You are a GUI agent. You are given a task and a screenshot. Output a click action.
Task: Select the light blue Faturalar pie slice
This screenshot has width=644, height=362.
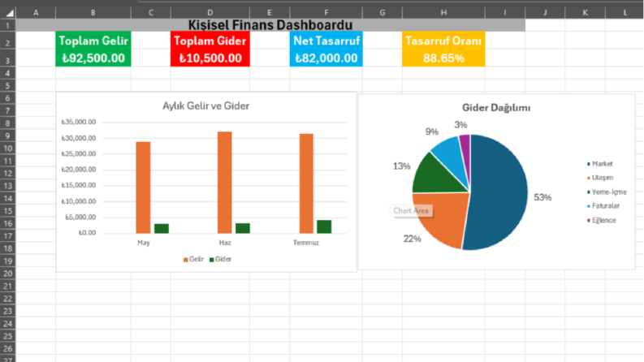coord(450,154)
